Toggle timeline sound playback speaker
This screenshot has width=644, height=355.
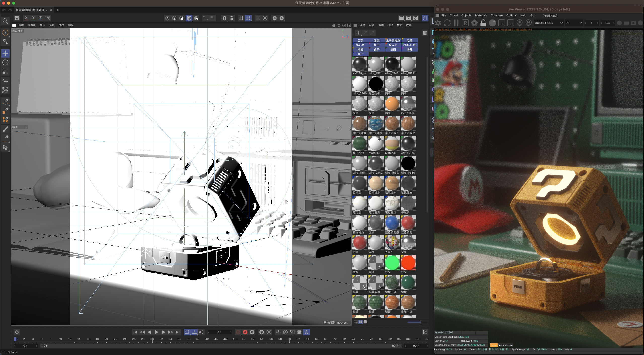tap(201, 332)
